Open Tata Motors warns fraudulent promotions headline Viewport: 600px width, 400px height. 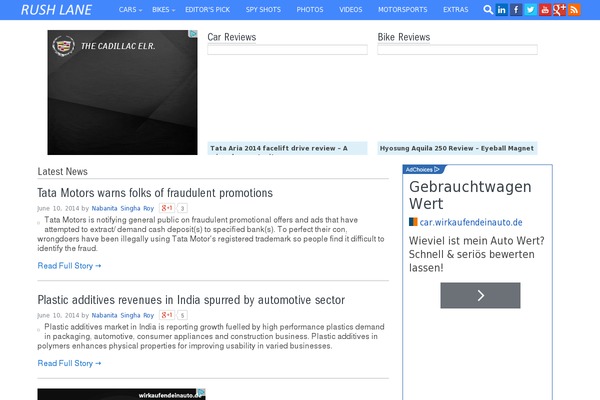coord(155,193)
